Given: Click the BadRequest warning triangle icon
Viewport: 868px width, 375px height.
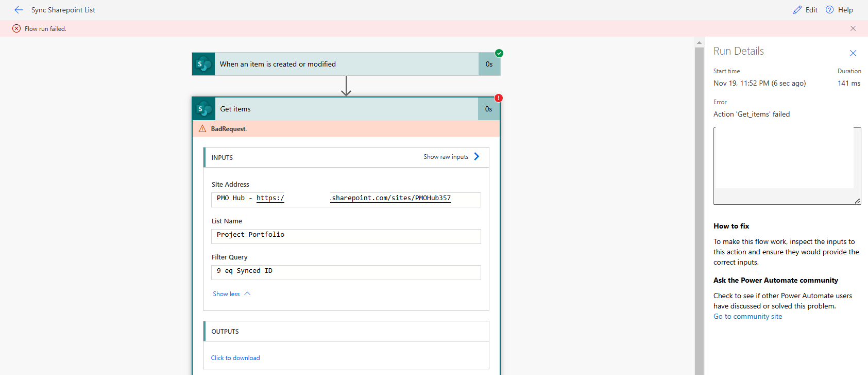Looking at the screenshot, I should tap(202, 128).
